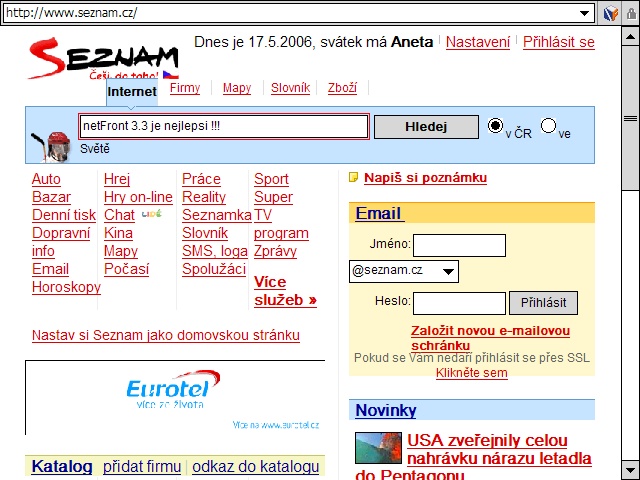Switch to the Firmy tab

coord(185,88)
